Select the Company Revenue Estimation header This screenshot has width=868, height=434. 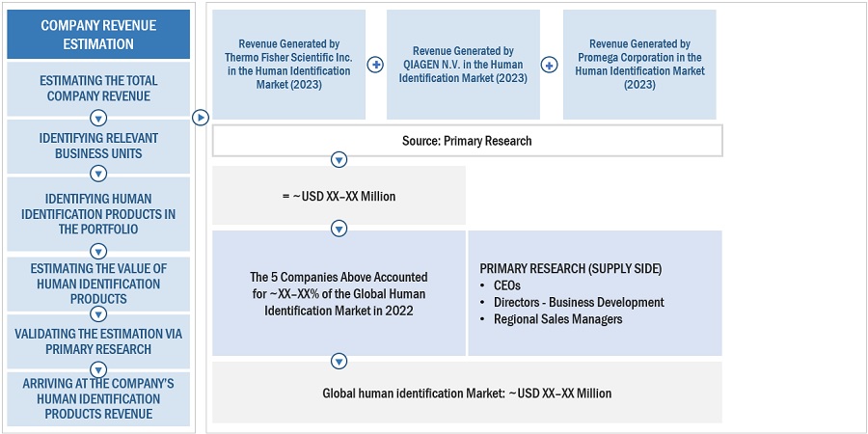pos(100,35)
